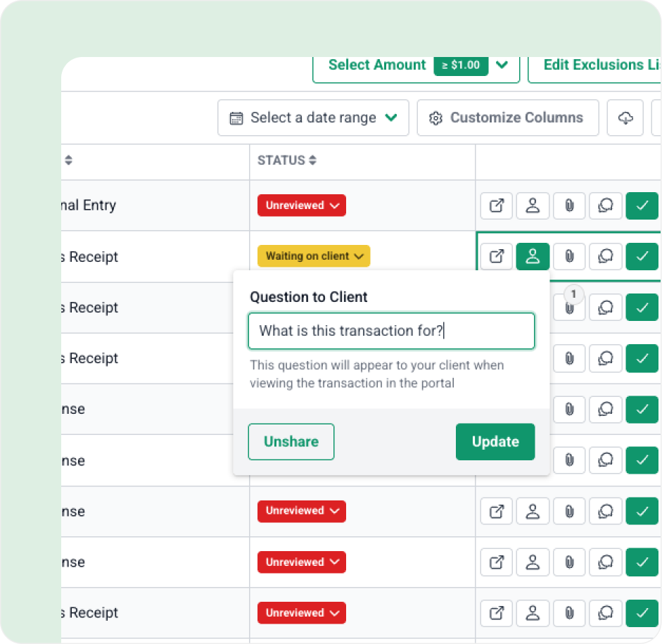Change the Waiting on client status via its dropdown

314,256
